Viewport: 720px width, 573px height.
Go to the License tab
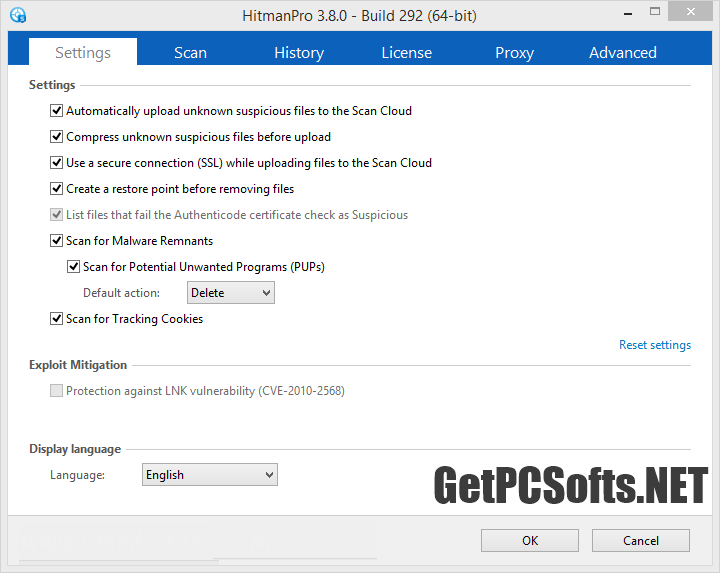coord(406,52)
